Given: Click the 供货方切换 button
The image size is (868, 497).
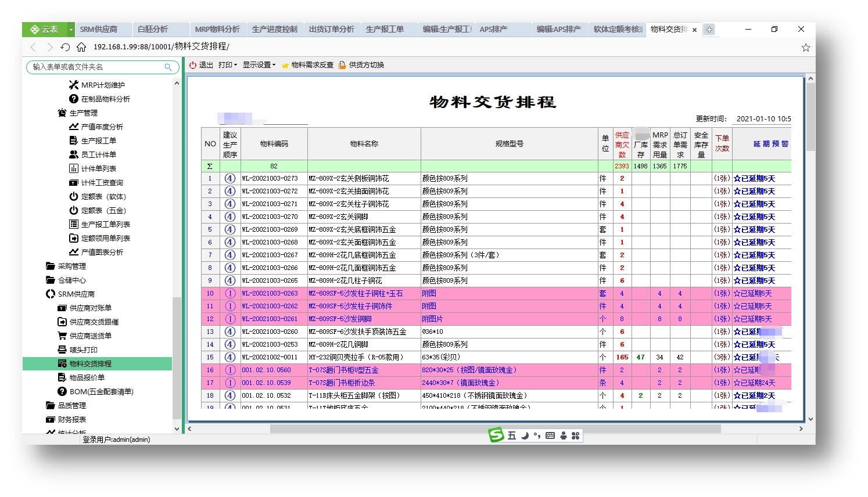Looking at the screenshot, I should (x=361, y=65).
